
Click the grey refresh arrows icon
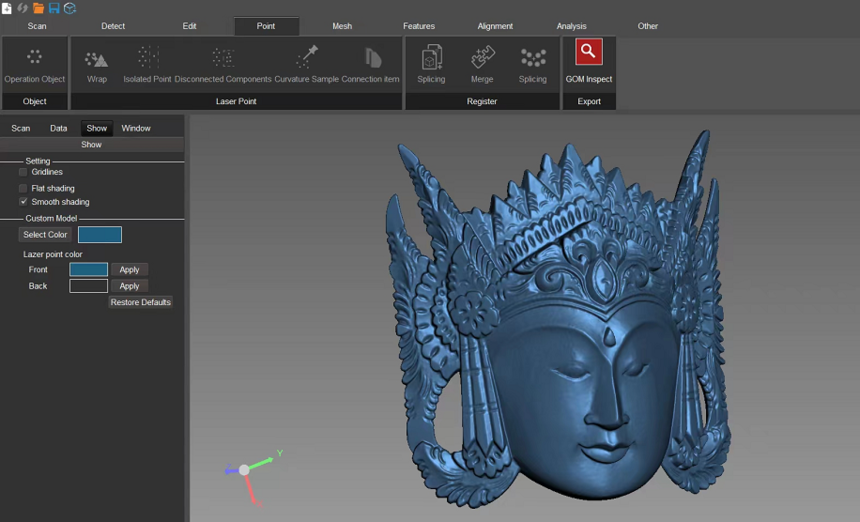point(22,8)
